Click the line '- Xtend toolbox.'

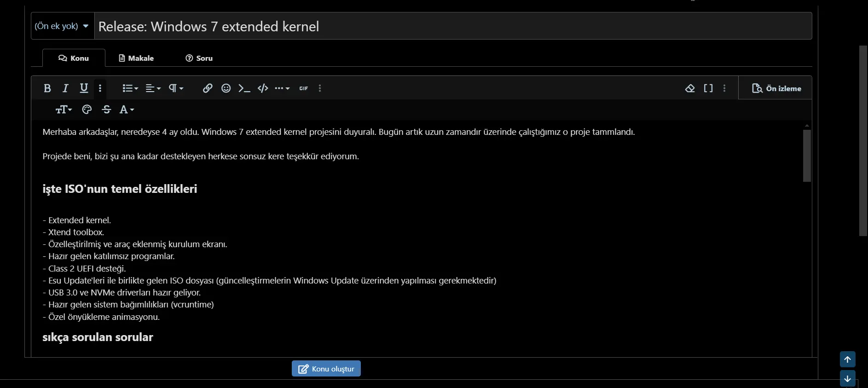73,232
